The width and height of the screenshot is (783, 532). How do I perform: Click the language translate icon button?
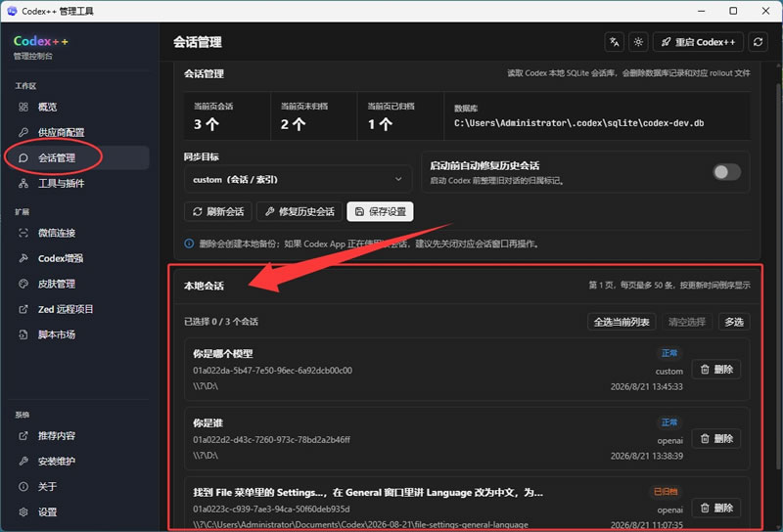pos(615,42)
